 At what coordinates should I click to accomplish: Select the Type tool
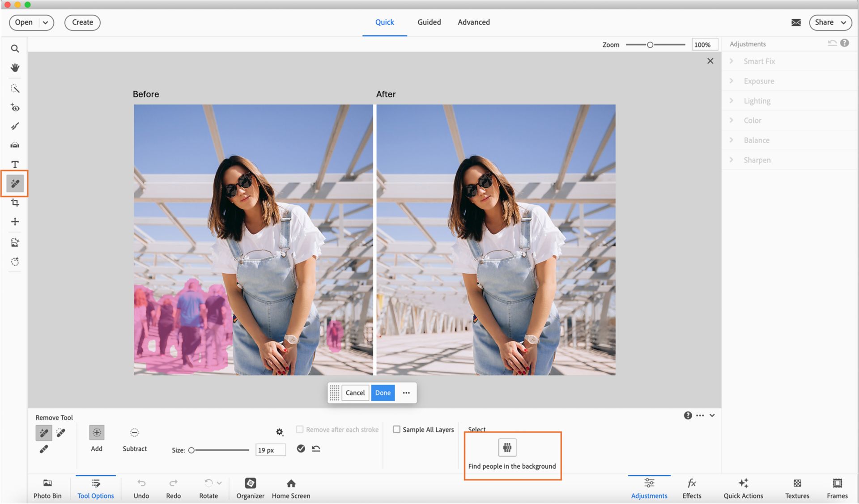(x=15, y=164)
